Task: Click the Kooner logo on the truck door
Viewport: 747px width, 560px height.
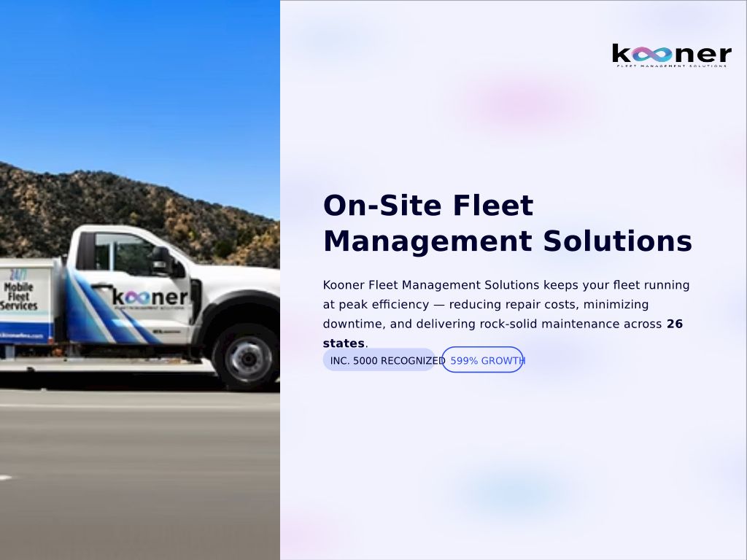Action: point(150,298)
